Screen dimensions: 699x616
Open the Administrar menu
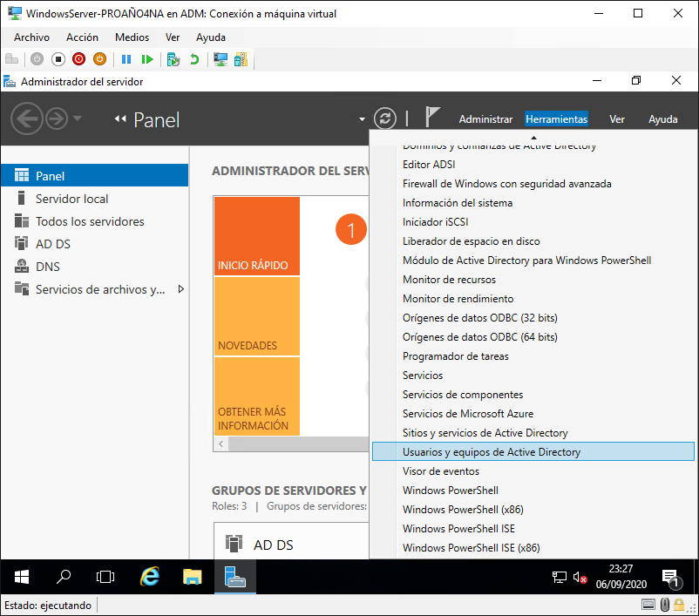[486, 119]
